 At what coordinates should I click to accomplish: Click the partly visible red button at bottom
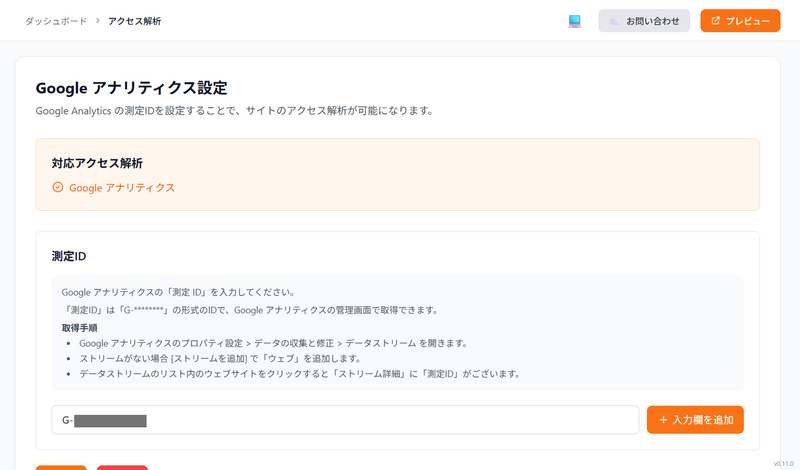point(122,467)
